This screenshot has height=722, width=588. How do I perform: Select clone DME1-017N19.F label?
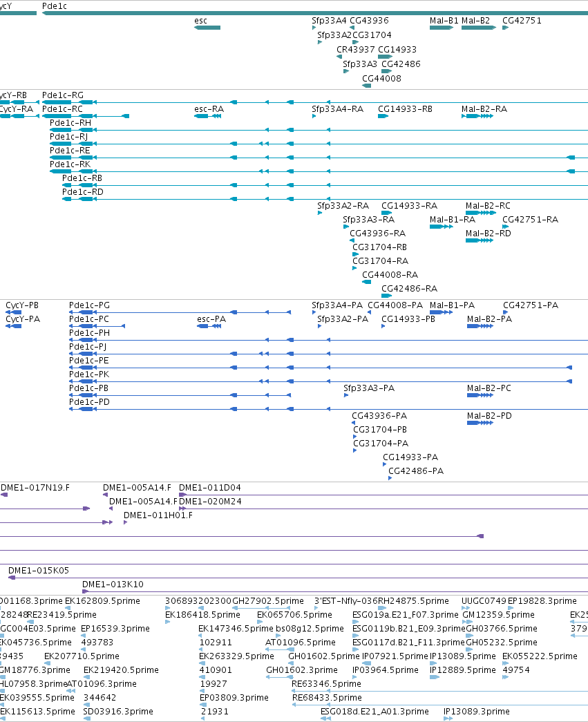point(35,488)
